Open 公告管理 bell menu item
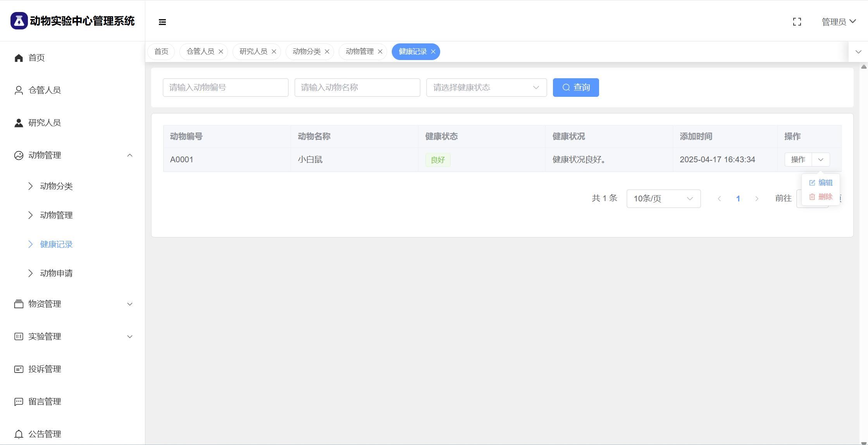The image size is (868, 445). tap(45, 434)
